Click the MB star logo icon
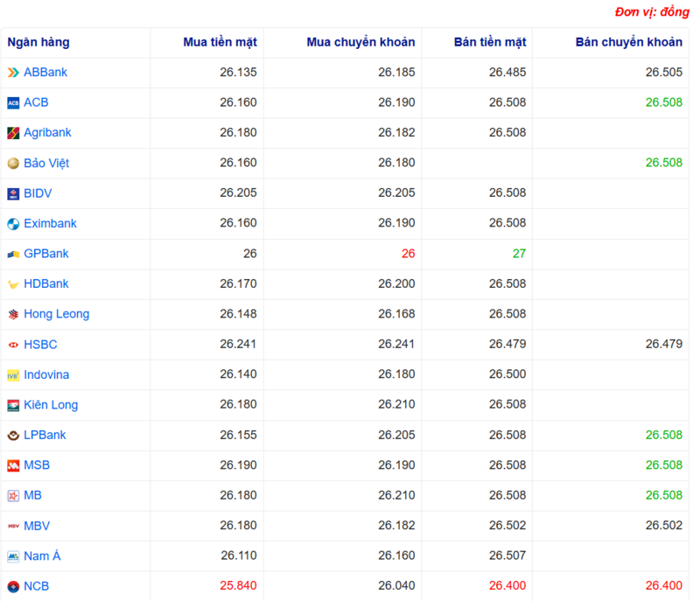 pyautogui.click(x=13, y=496)
